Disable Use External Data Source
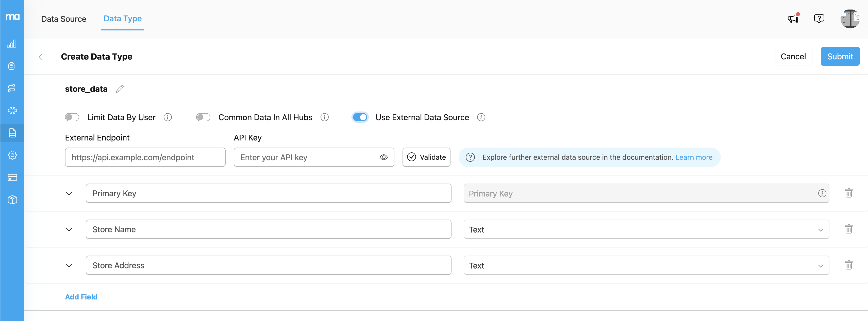 click(x=360, y=117)
